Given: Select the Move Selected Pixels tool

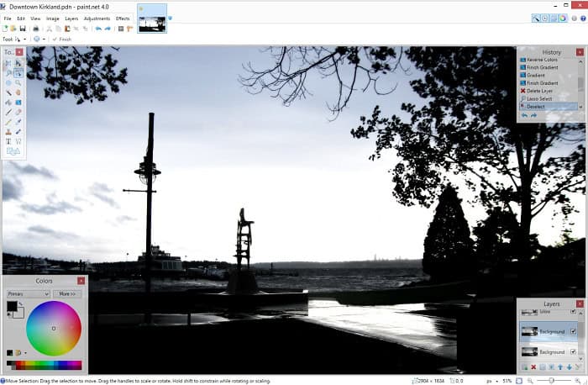Looking at the screenshot, I should [x=18, y=63].
